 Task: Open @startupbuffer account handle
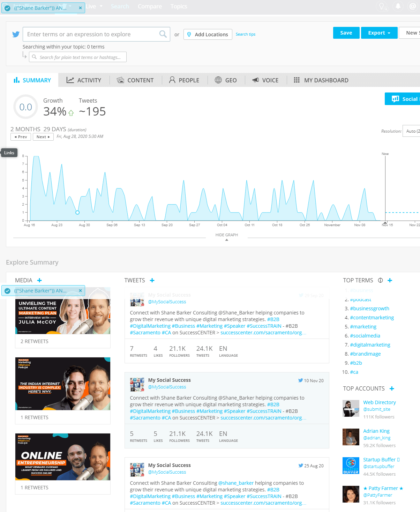click(x=379, y=466)
